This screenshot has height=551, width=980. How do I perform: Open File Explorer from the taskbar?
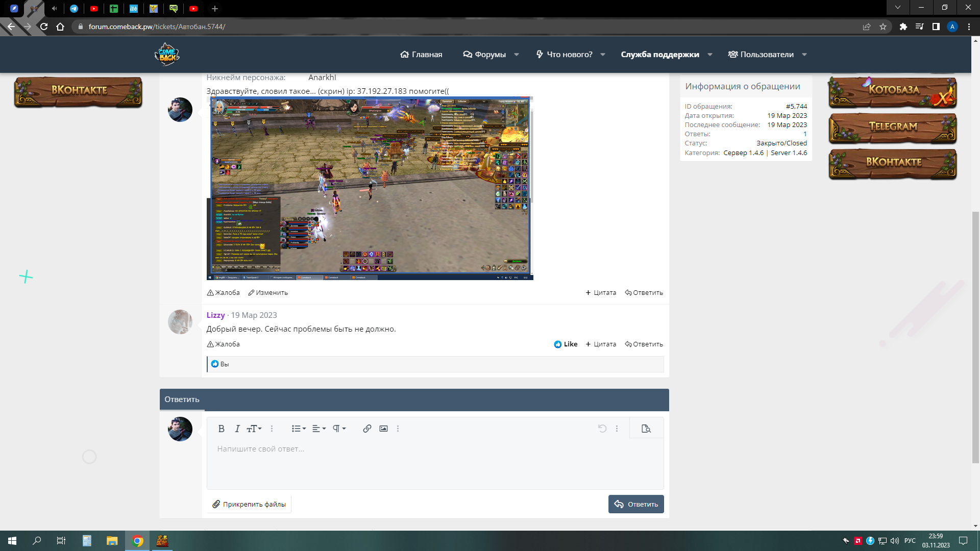coord(112,541)
